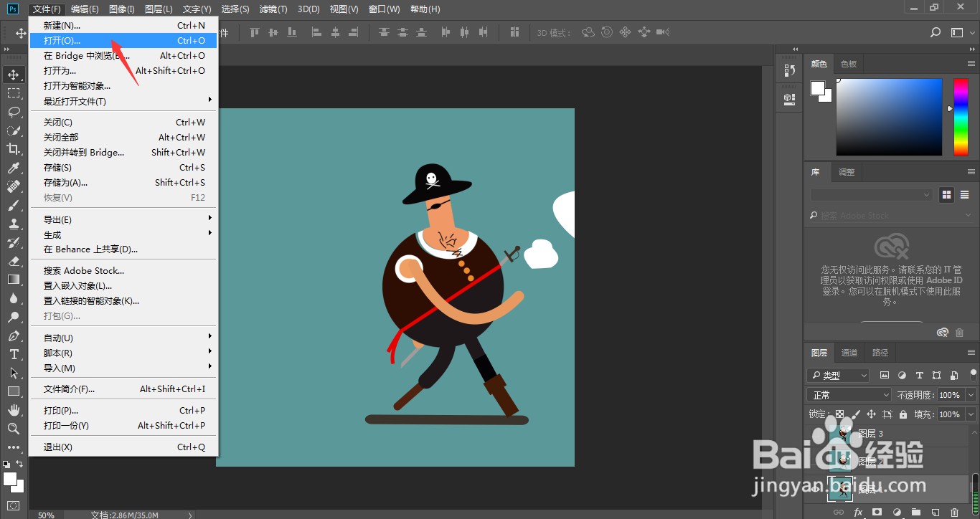Select the Pen tool
The image size is (980, 519).
tap(14, 335)
